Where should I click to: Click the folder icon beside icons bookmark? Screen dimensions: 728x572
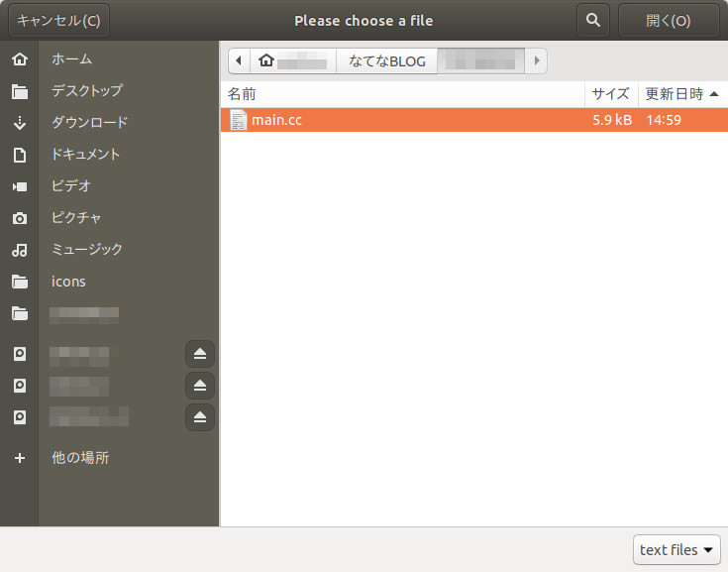point(20,282)
